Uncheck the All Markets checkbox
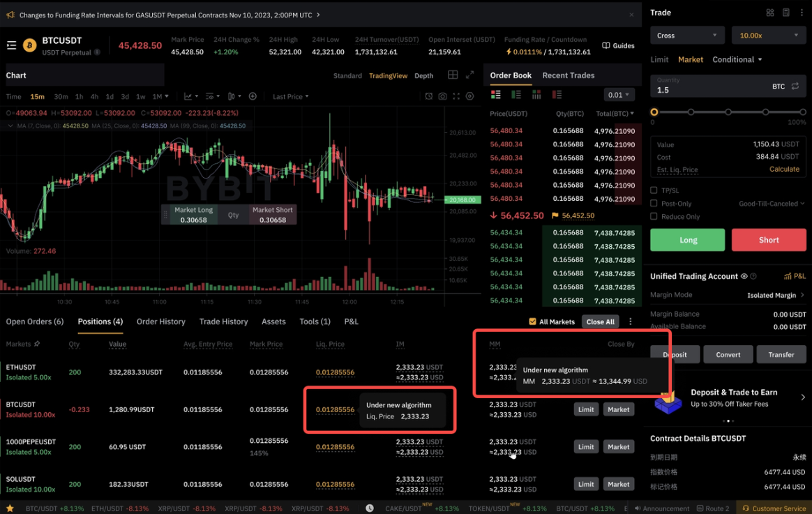This screenshot has height=514, width=812. coord(532,322)
